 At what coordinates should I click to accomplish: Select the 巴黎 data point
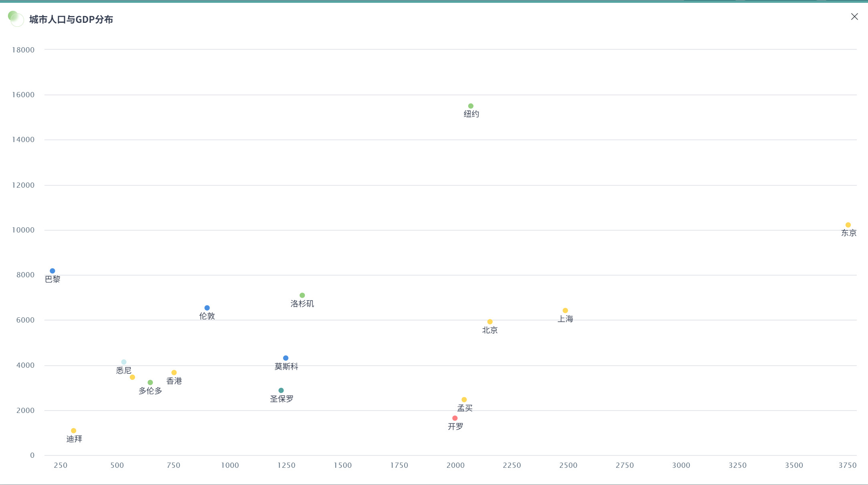52,271
